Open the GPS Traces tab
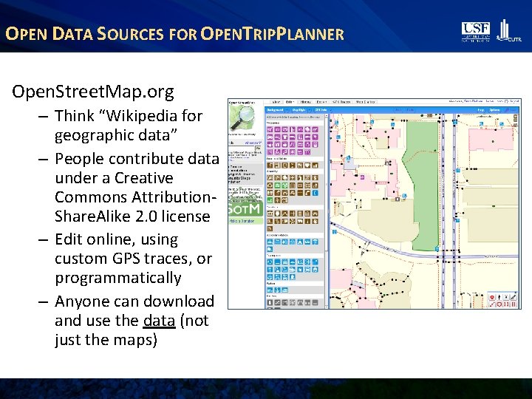This screenshot has height=399, width=532. [x=341, y=102]
